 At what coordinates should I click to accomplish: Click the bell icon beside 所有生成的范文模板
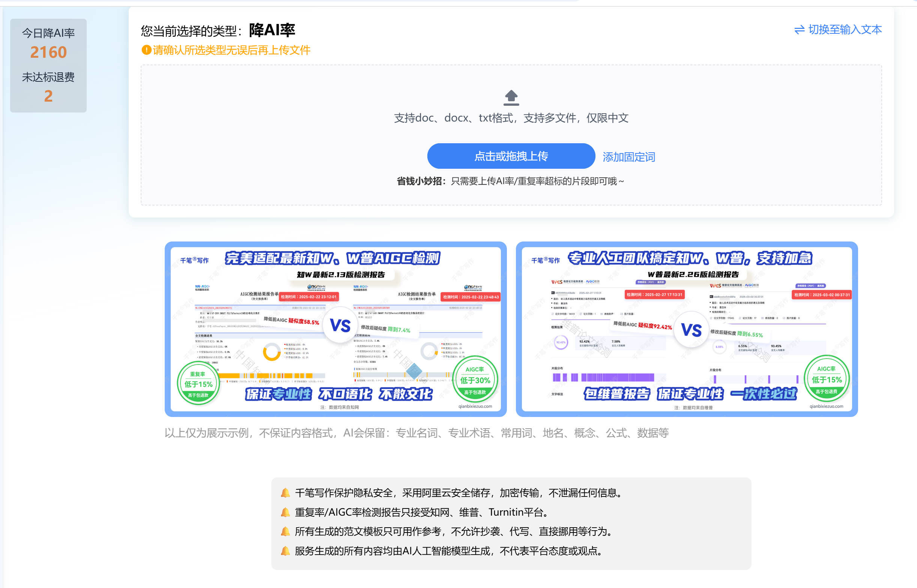(x=285, y=531)
